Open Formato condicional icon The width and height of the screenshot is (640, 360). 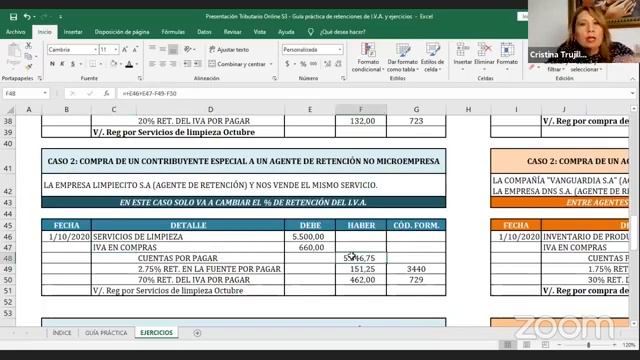368,57
